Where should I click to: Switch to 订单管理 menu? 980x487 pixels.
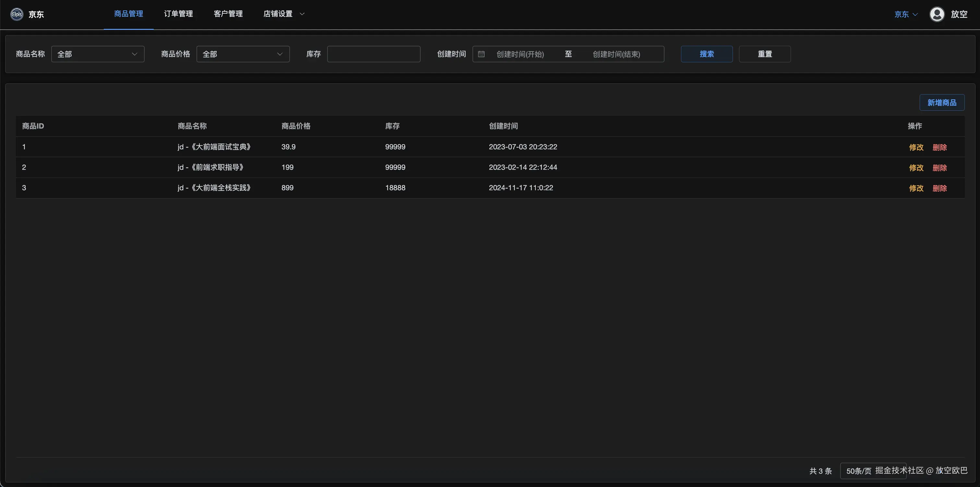click(x=178, y=14)
